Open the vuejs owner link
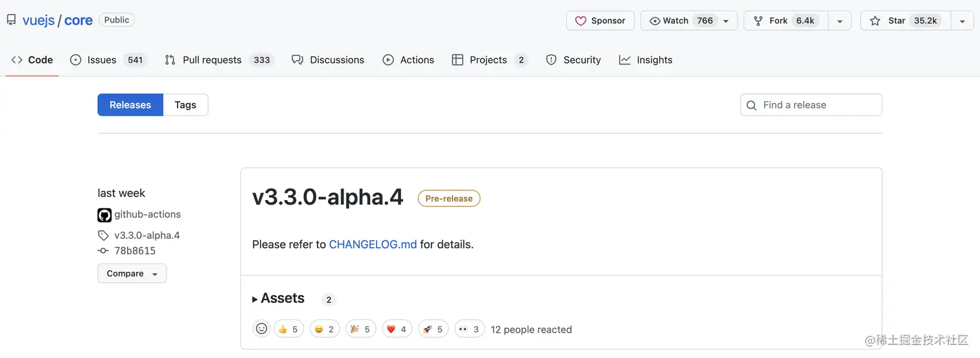 click(x=38, y=20)
